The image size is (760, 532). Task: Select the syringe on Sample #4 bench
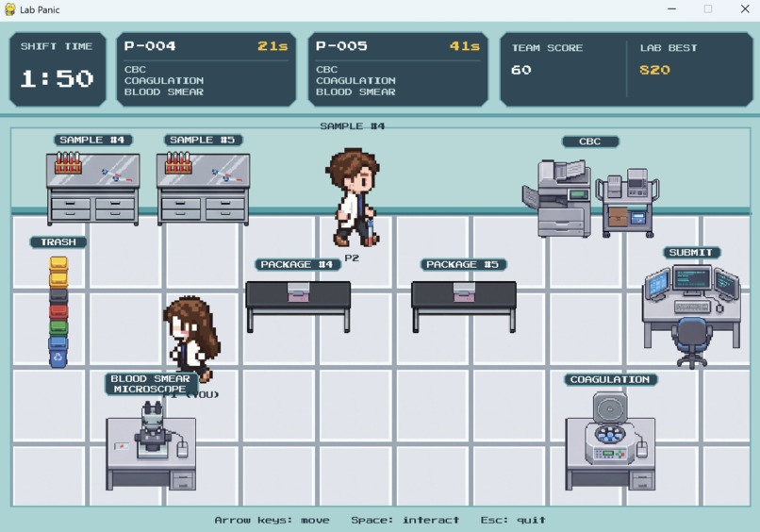coord(116,175)
